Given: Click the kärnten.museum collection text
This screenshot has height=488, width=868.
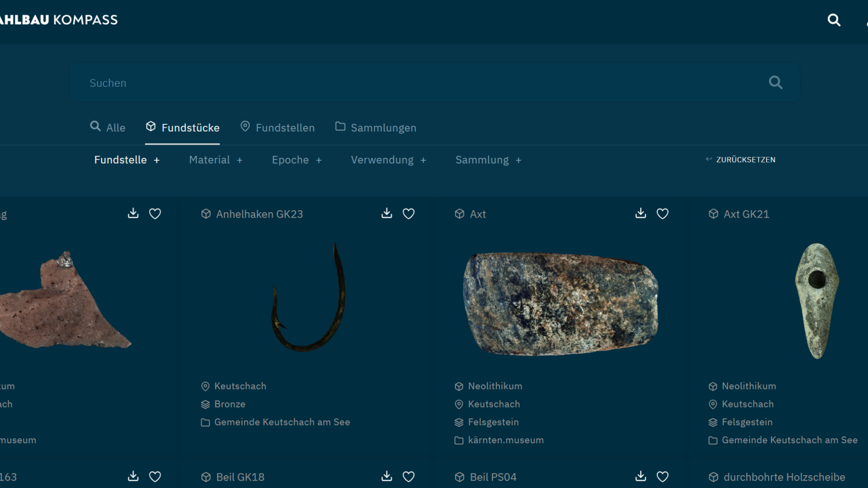Looking at the screenshot, I should [x=506, y=441].
